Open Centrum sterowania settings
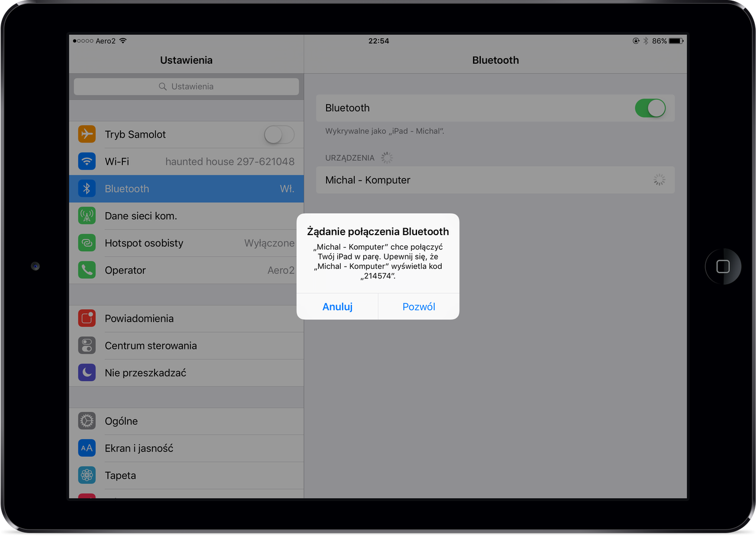Viewport: 756px width, 536px height. coord(187,346)
